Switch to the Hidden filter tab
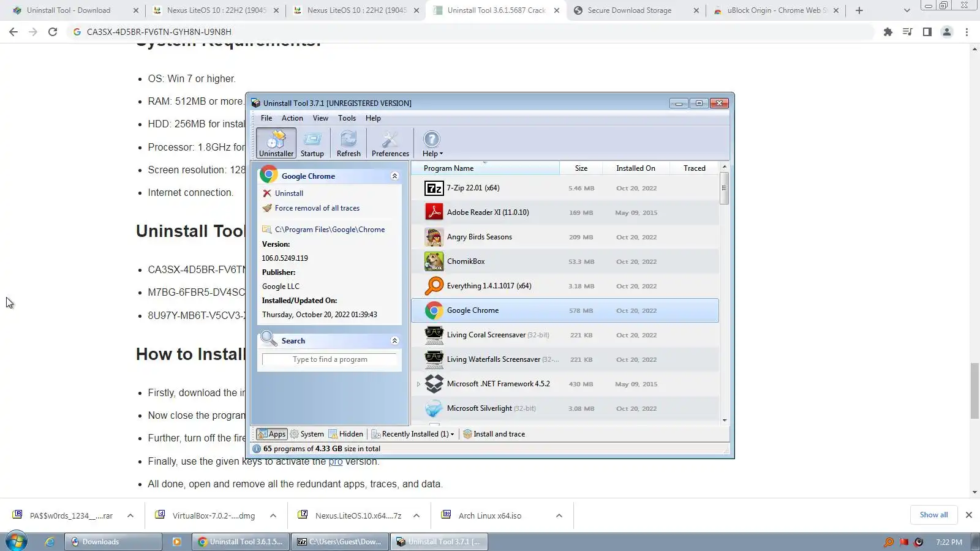980x551 pixels. pyautogui.click(x=346, y=434)
